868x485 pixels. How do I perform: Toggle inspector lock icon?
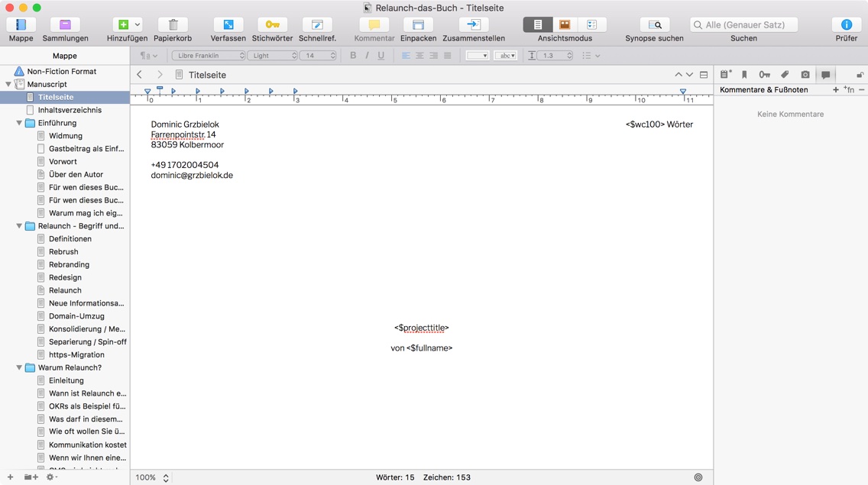point(860,75)
